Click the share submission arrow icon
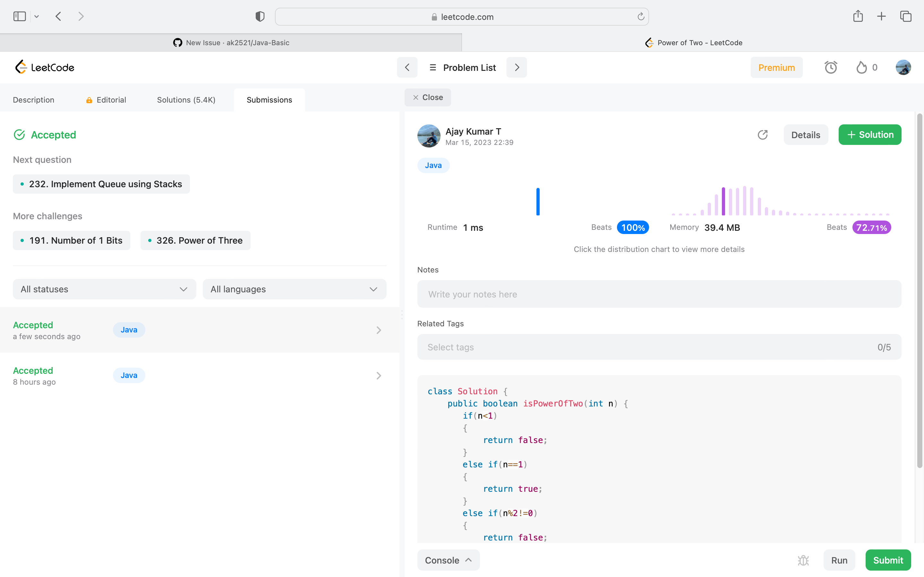 pyautogui.click(x=763, y=135)
